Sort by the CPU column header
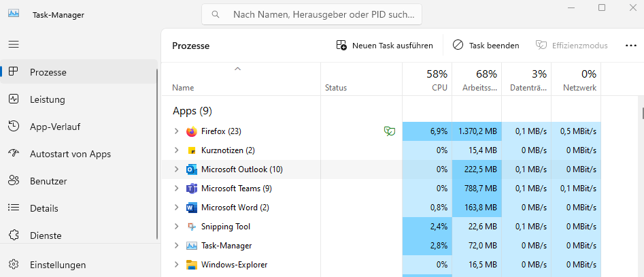The width and height of the screenshot is (644, 277). point(427,80)
